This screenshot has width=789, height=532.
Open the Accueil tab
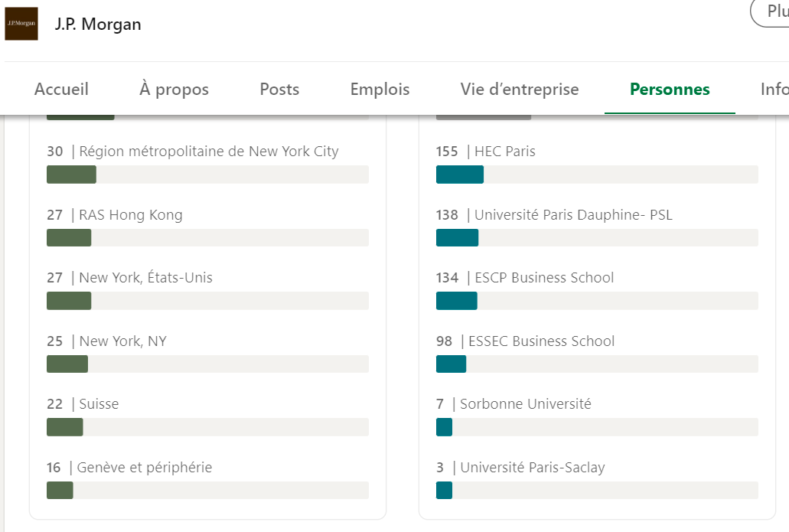coord(61,89)
